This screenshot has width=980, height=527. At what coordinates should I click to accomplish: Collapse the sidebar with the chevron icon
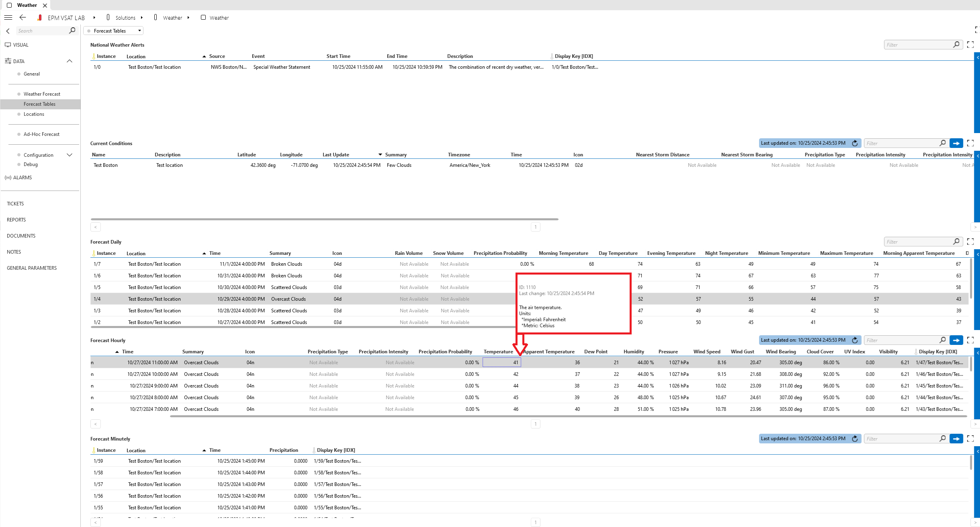click(8, 31)
